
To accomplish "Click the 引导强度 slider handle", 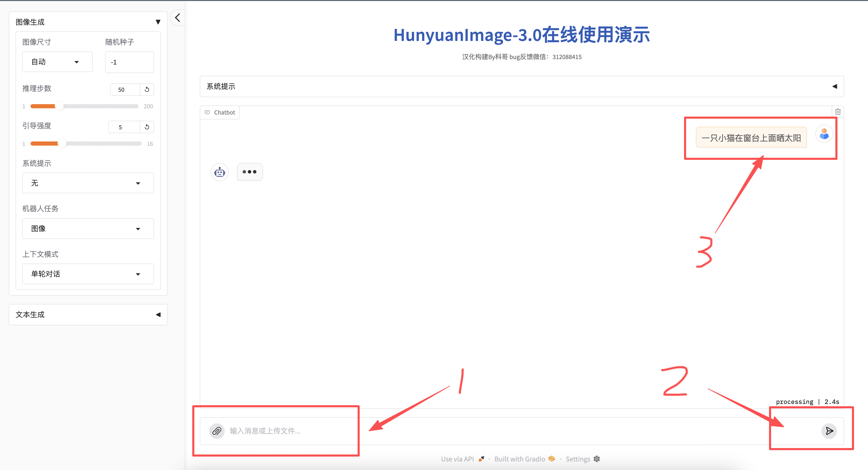I will point(62,144).
